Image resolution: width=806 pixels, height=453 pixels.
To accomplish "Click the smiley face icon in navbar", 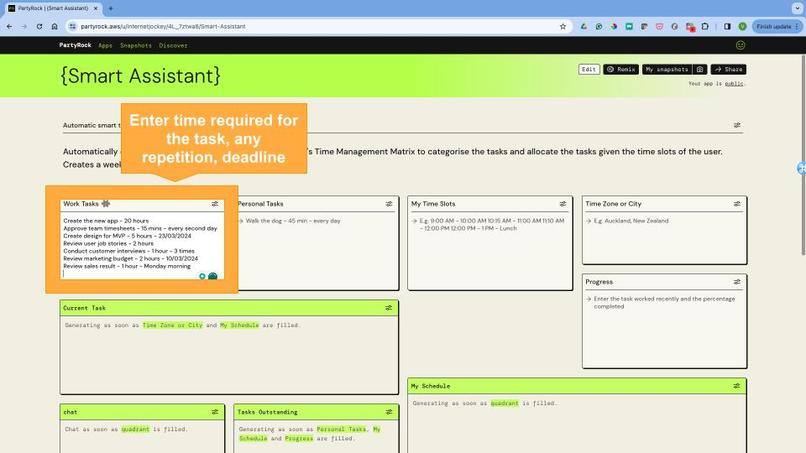I will click(x=740, y=45).
